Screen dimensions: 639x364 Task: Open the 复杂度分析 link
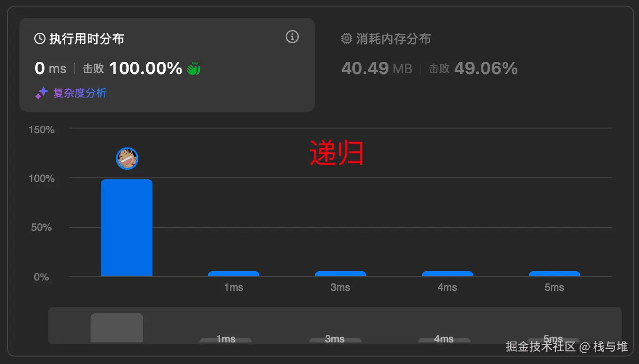[x=80, y=93]
